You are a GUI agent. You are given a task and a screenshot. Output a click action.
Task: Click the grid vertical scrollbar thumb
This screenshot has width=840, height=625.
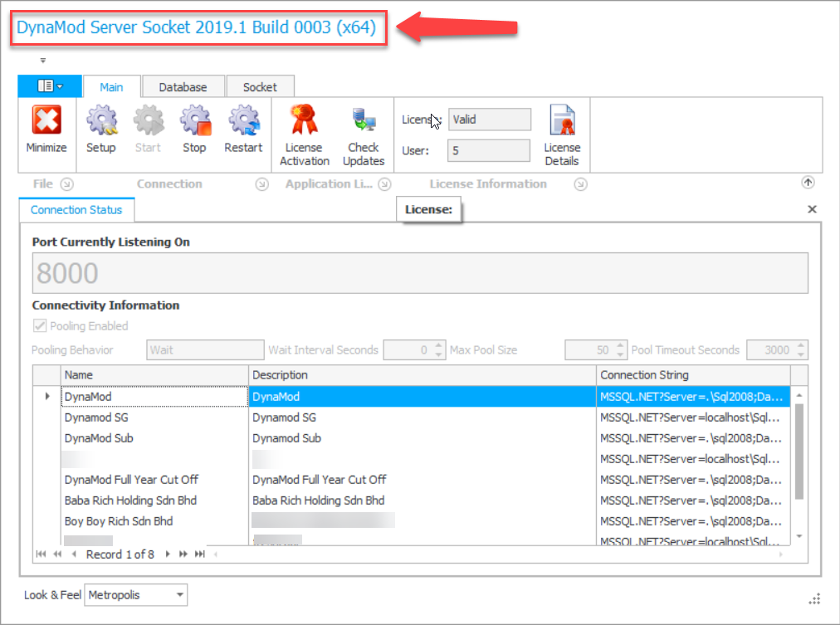798,452
